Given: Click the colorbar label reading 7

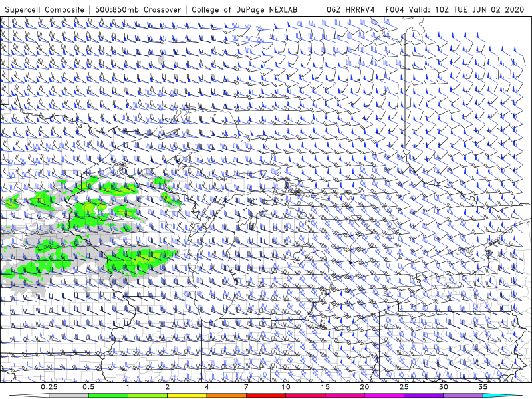Looking at the screenshot, I should click(246, 387).
